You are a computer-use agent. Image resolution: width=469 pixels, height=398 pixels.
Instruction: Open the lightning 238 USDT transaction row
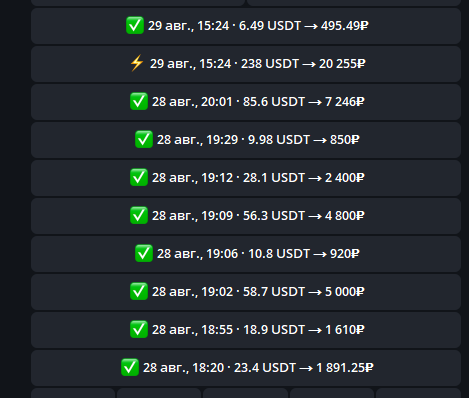246,64
